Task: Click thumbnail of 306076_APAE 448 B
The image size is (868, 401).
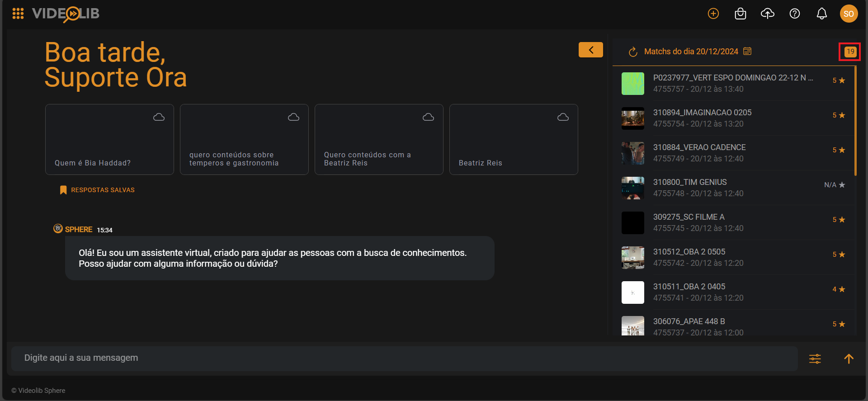Action: [x=633, y=326]
